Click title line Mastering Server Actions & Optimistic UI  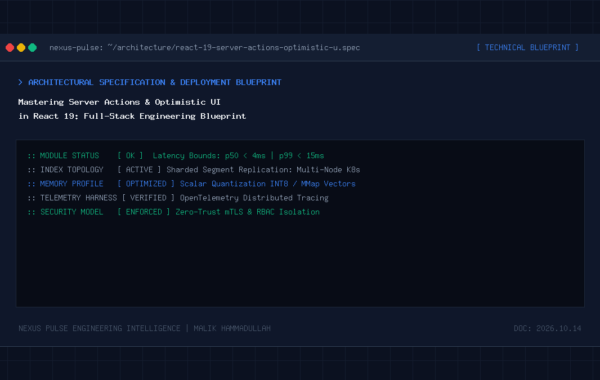click(119, 102)
